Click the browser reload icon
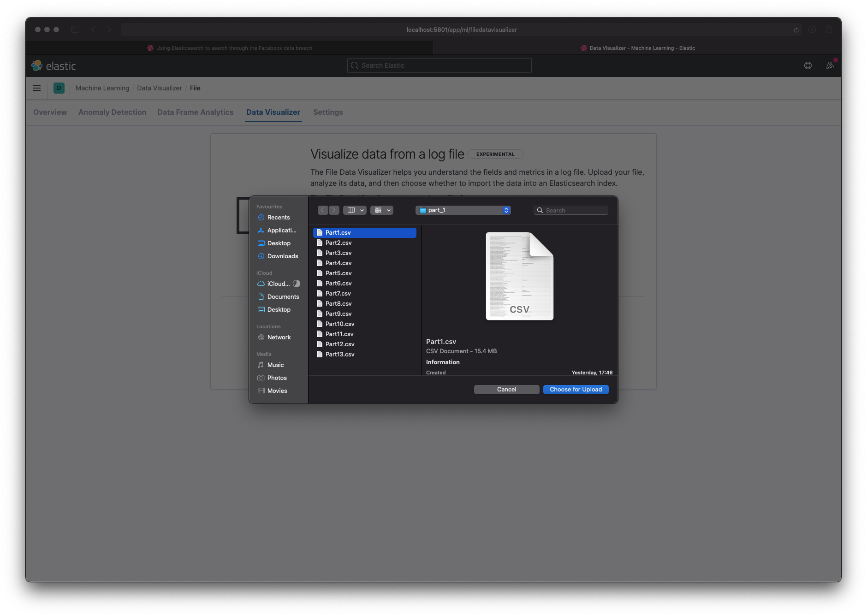This screenshot has height=616, width=867. click(x=796, y=30)
